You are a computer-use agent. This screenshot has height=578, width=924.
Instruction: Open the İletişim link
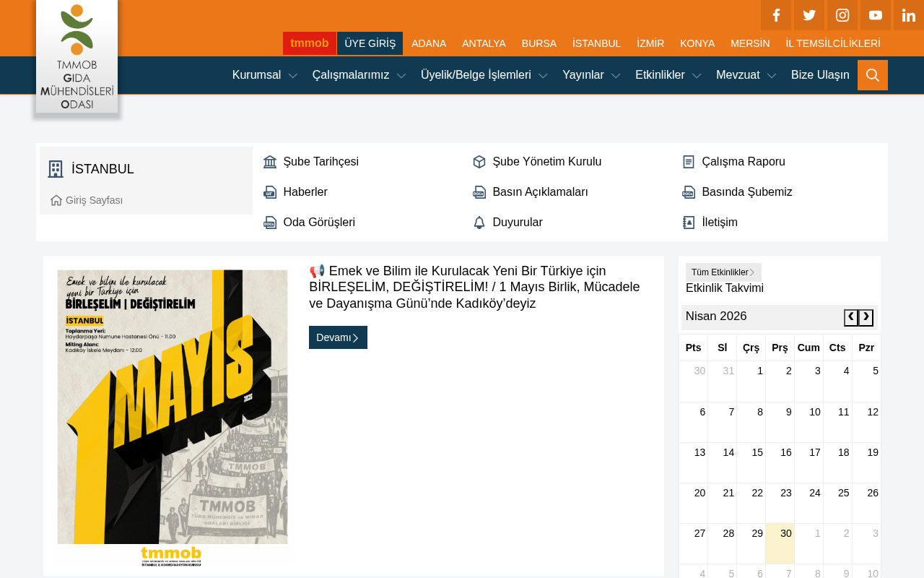coord(720,223)
